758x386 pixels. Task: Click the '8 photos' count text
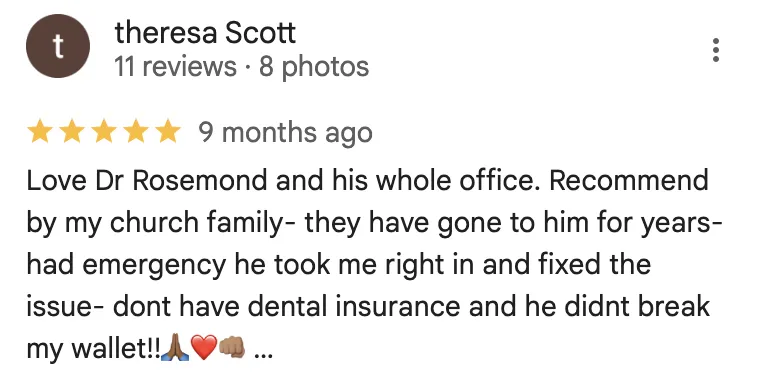(314, 66)
